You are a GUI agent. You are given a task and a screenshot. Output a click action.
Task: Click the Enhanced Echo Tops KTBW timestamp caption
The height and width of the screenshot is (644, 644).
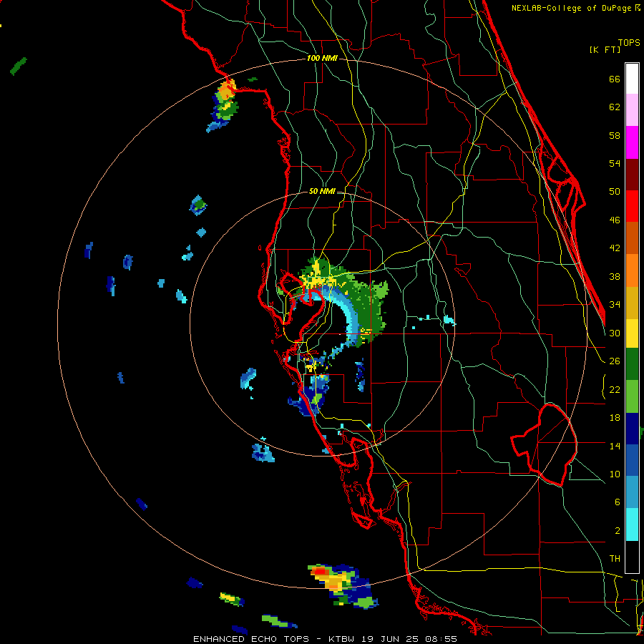point(325,639)
